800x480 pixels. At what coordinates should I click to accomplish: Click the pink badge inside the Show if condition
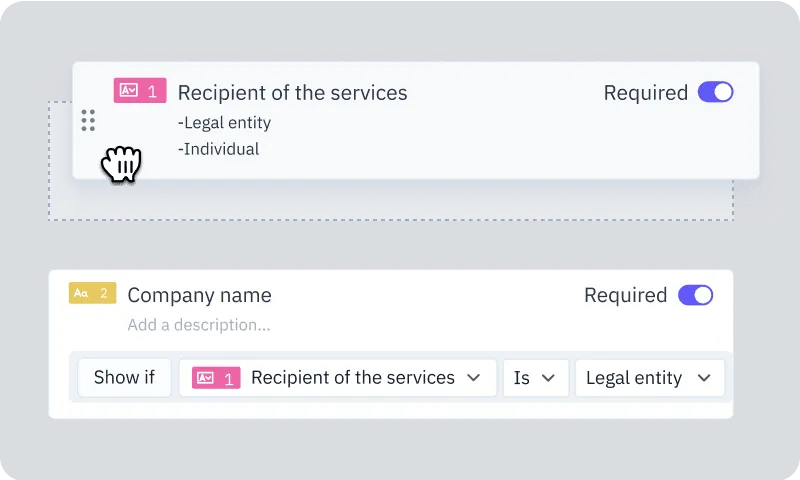(216, 378)
